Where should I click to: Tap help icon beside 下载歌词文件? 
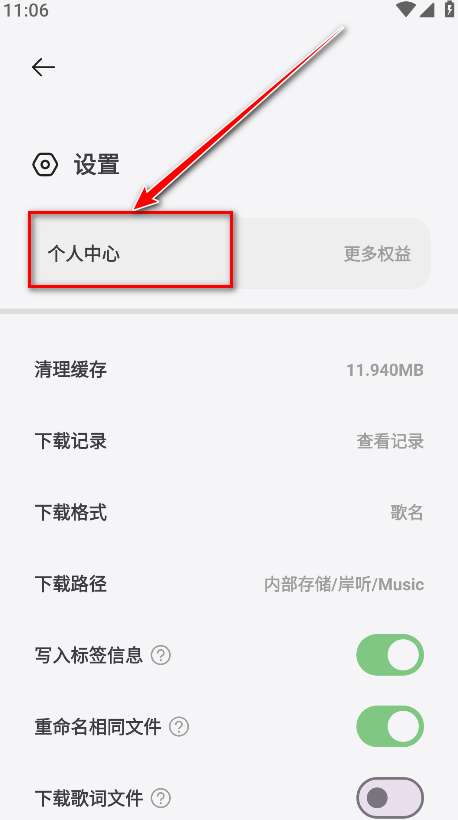(x=161, y=798)
